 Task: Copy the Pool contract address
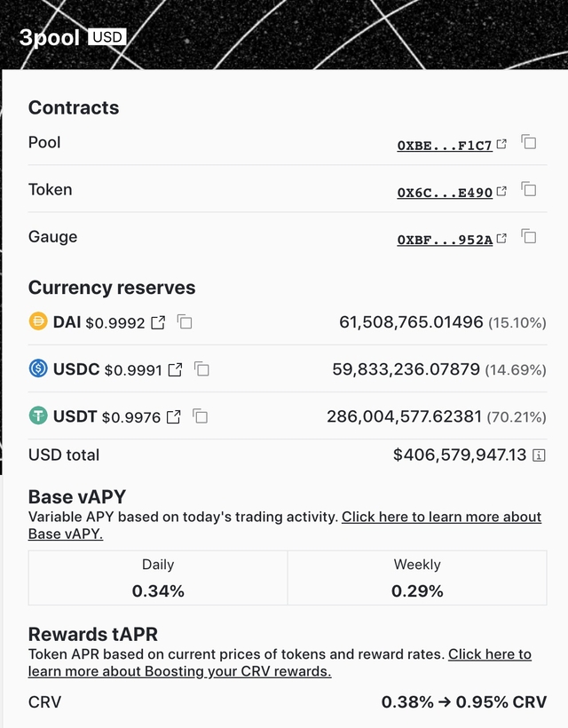pyautogui.click(x=529, y=142)
